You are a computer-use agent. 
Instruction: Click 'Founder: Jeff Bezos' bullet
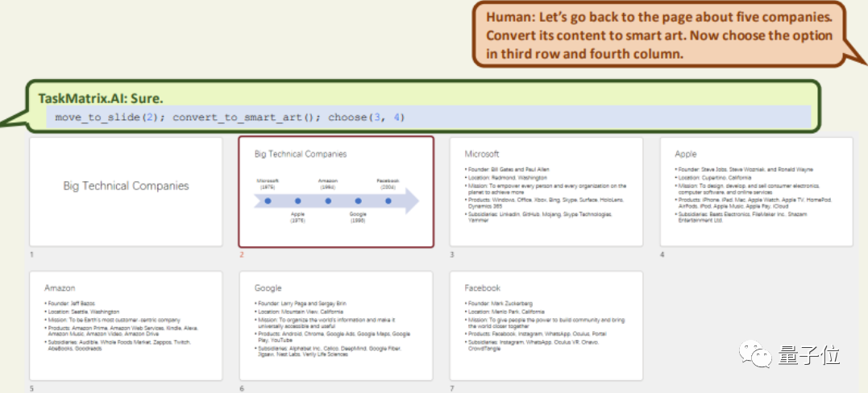tap(70, 304)
